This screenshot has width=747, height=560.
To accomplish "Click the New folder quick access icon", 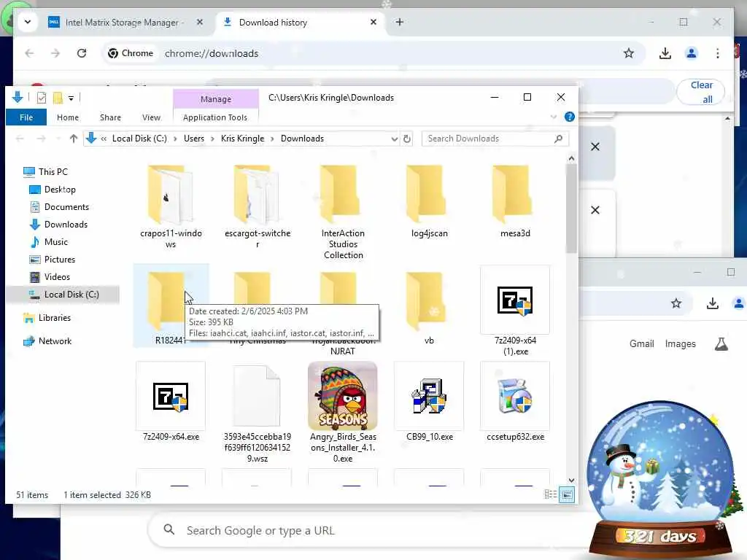I will [x=58, y=98].
